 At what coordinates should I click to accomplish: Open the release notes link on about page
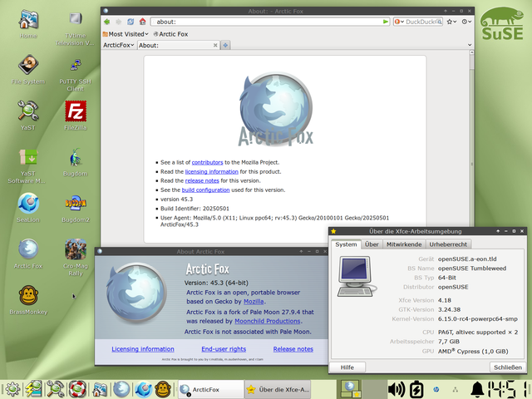[x=202, y=180]
